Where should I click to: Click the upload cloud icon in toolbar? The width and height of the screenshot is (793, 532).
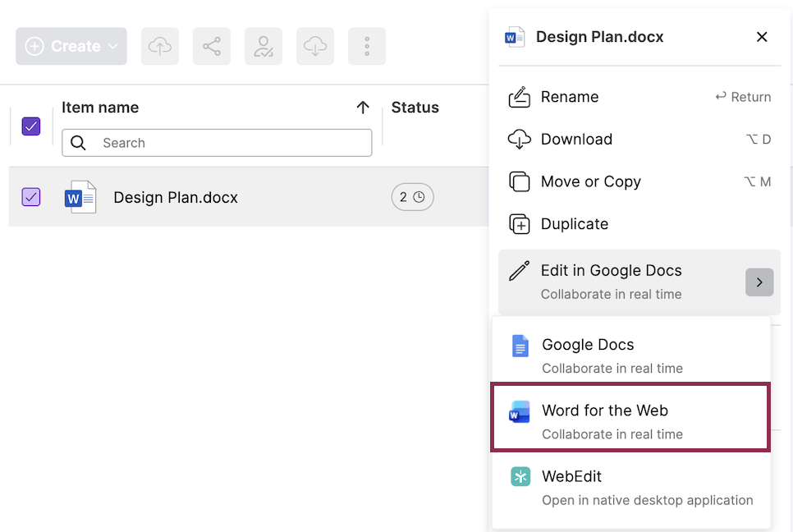[x=160, y=46]
